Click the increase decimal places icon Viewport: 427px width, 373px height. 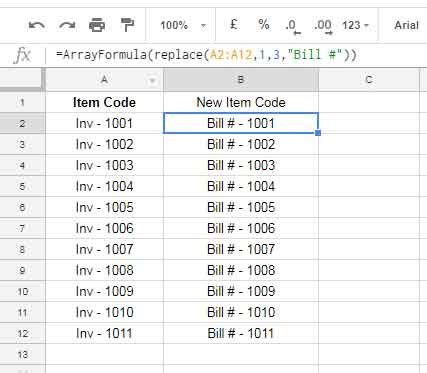(323, 26)
